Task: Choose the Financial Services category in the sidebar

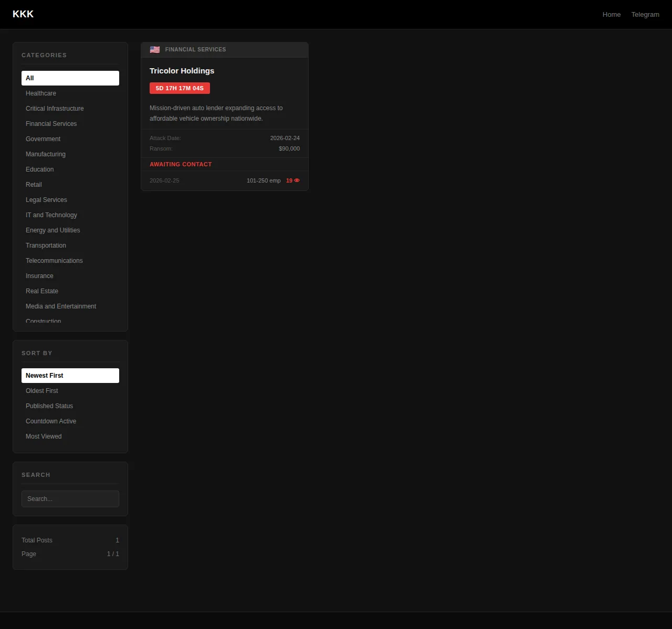Action: tap(51, 124)
